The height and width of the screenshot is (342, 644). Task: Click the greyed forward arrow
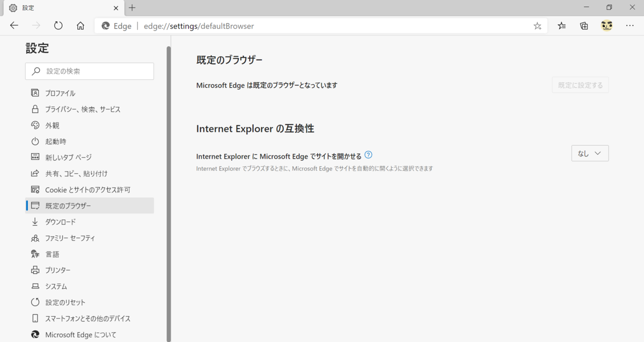click(36, 26)
